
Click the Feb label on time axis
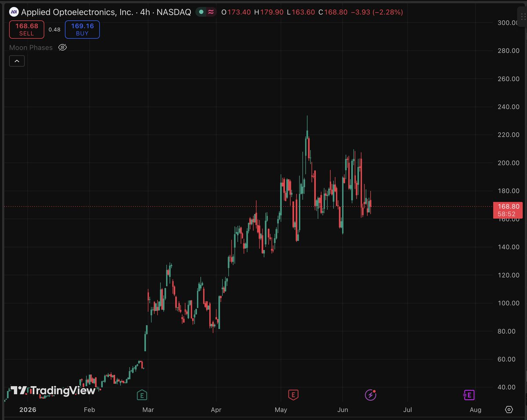89,410
